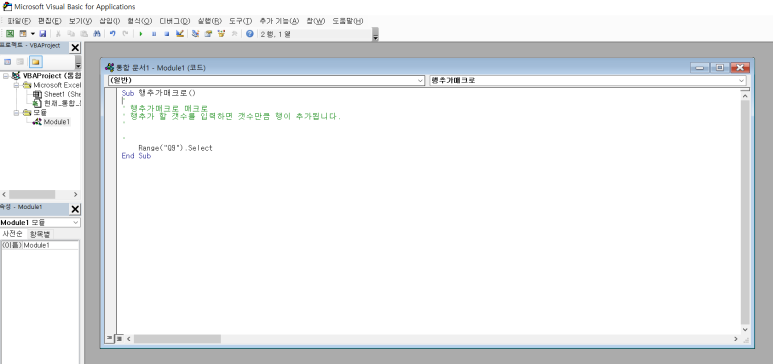Click the Reset stop icon
This screenshot has width=773, height=364.
tap(167, 34)
